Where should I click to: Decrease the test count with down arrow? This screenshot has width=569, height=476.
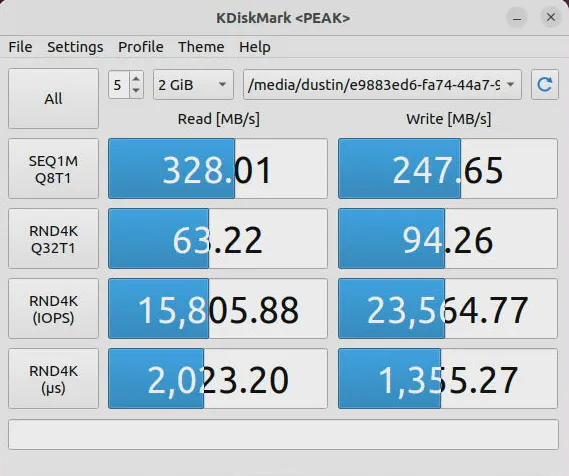[x=136, y=91]
